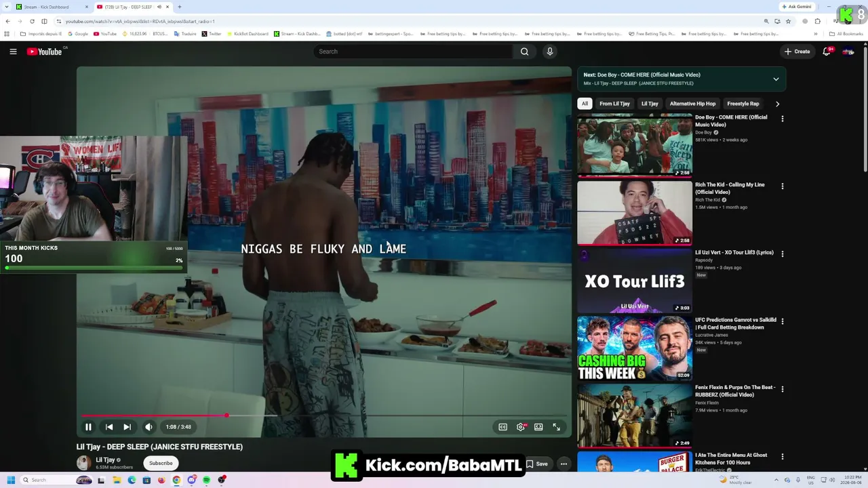Open the Lil Tjay channel avatar
This screenshot has height=488, width=868.
coord(83,463)
